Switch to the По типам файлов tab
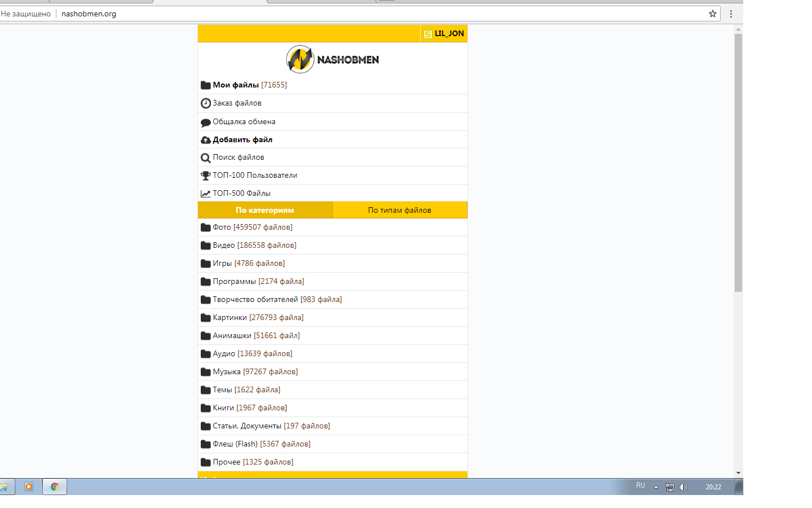The width and height of the screenshot is (812, 508). tap(399, 210)
